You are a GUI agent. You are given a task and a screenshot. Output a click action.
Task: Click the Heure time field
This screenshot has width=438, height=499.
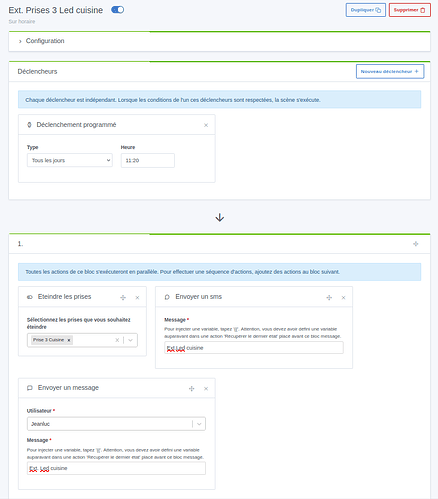tap(148, 160)
